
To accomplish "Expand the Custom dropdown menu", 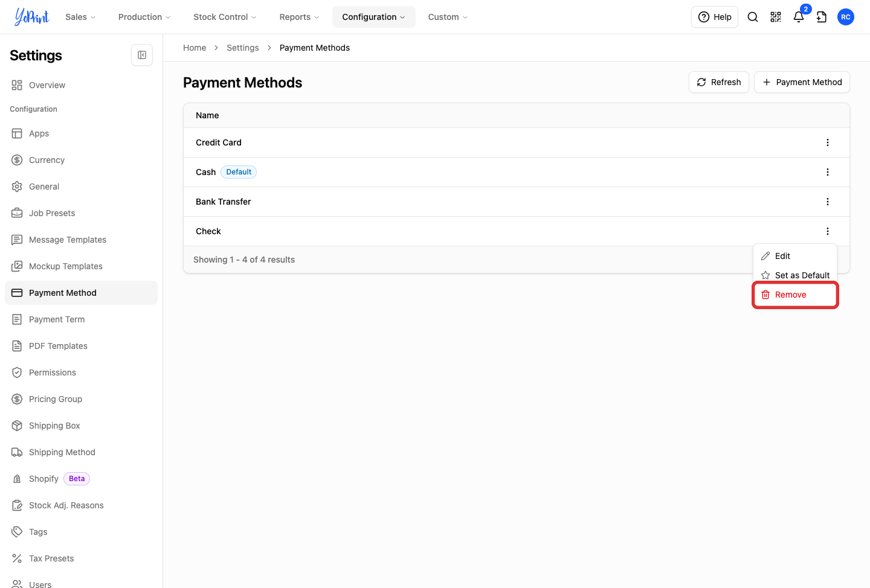I will point(448,17).
